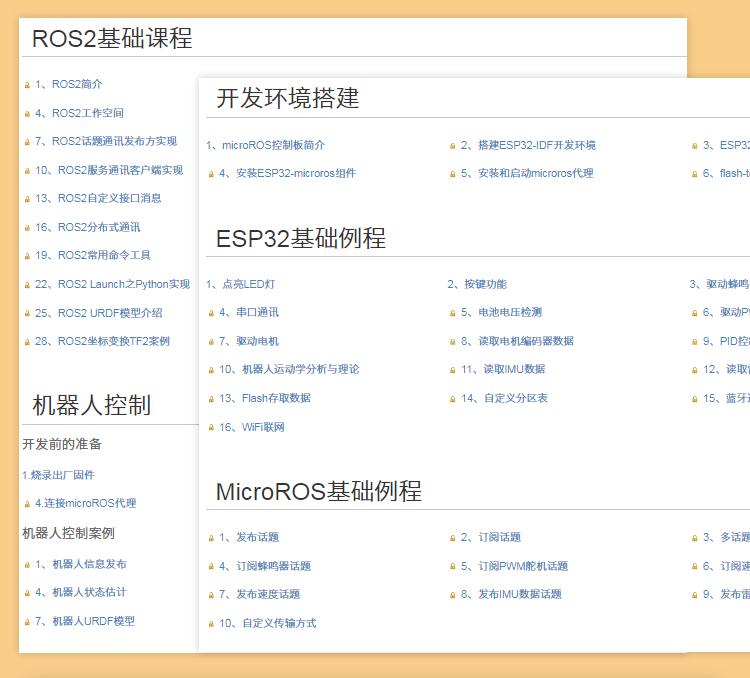Click lock icon beside '8、读取电机编码器数据'
Image resolution: width=750 pixels, height=678 pixels.
452,342
